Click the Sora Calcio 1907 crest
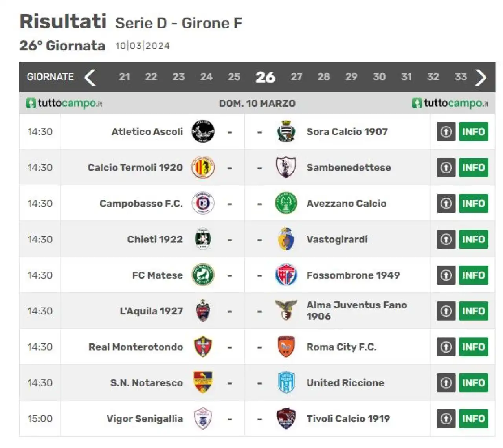Image resolution: width=503 pixels, height=448 pixels. (286, 131)
